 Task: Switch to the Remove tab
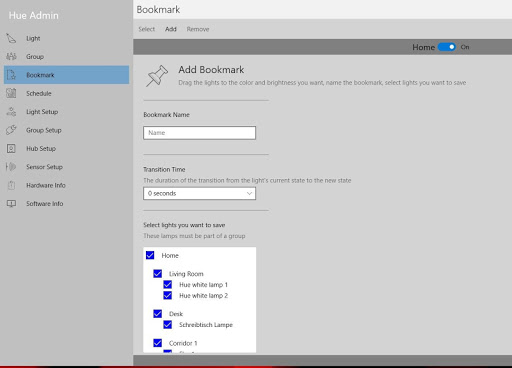point(198,29)
